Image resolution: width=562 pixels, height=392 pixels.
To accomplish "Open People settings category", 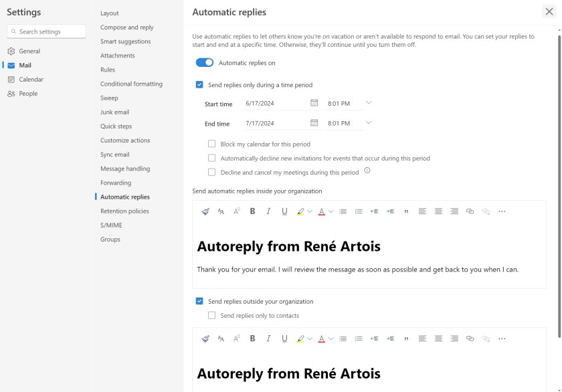I will [x=28, y=94].
